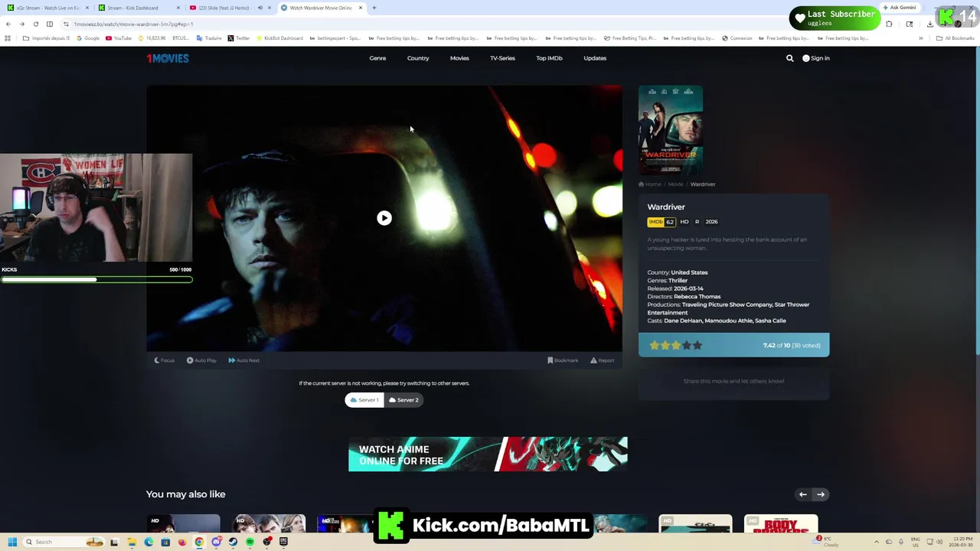Click the Movie breadcrumb link
Viewport: 980px width, 551px height.
(x=675, y=184)
